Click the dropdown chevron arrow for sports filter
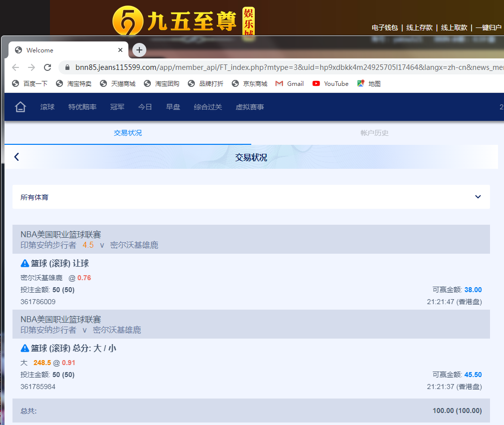Viewport: 504px width, 425px height. [478, 197]
